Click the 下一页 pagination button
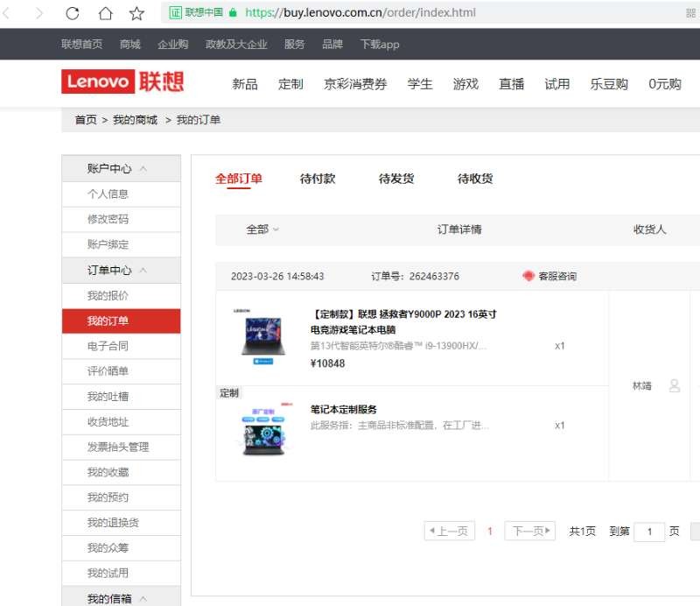This screenshot has height=606, width=700. [530, 531]
